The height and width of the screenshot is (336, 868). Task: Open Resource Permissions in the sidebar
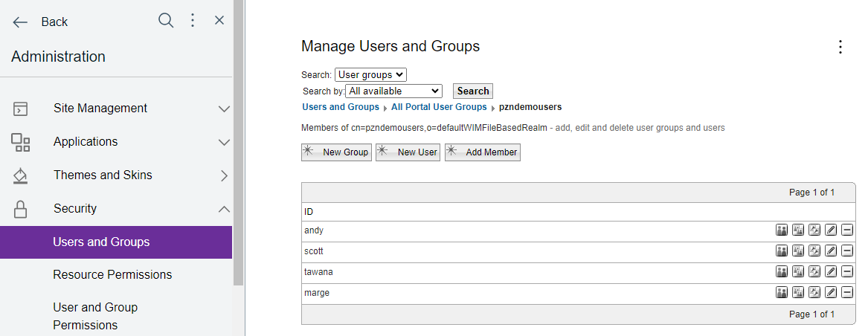(x=112, y=275)
